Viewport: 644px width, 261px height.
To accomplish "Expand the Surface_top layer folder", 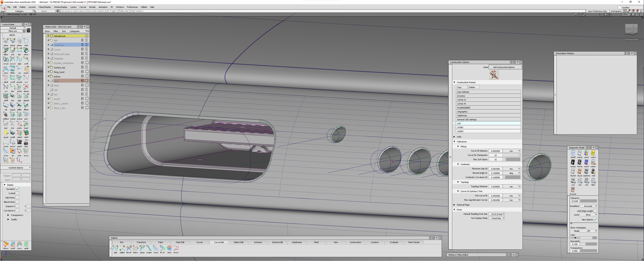I will (49, 67).
